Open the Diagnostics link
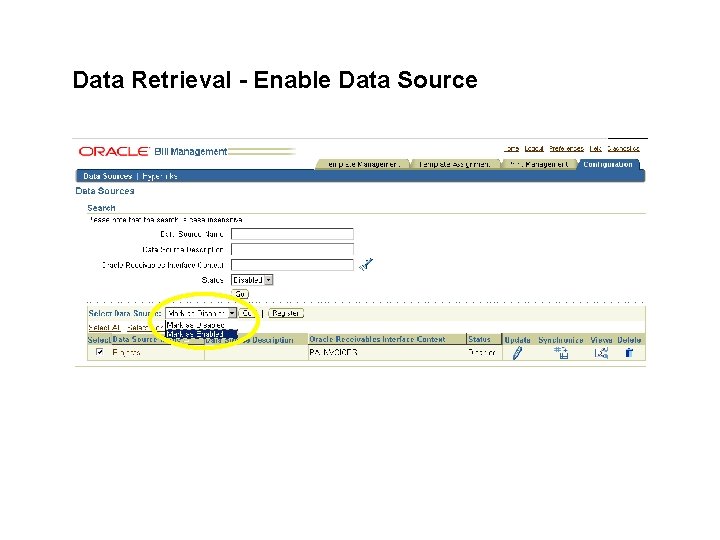Viewport: 720px width, 540px height. click(x=623, y=148)
